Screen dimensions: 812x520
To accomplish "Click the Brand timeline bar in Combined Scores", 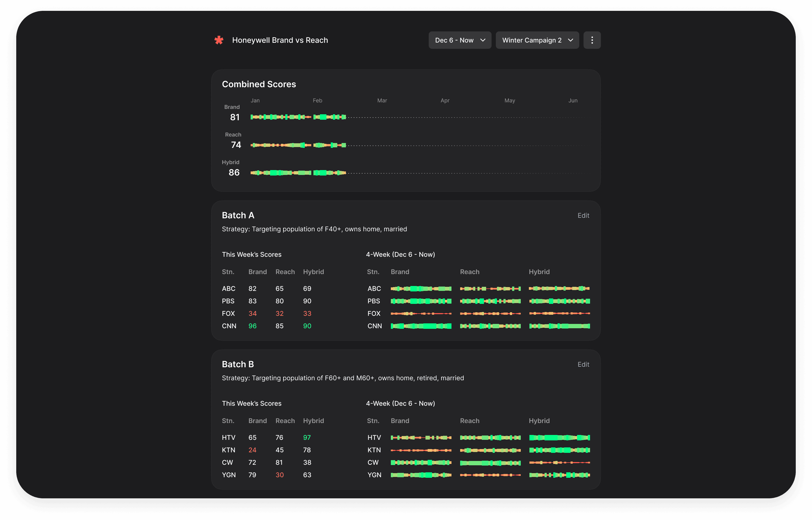I will 298,117.
